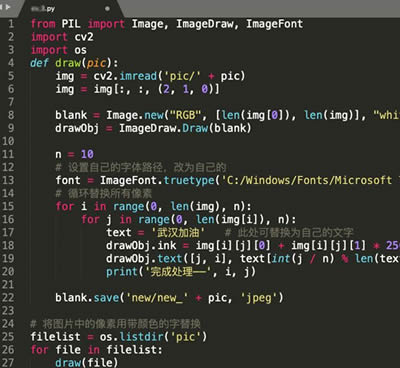Click 'ImageDraw.Draw(blank)' on line 9
Viewport: 400px width, 368px height.
(185, 128)
